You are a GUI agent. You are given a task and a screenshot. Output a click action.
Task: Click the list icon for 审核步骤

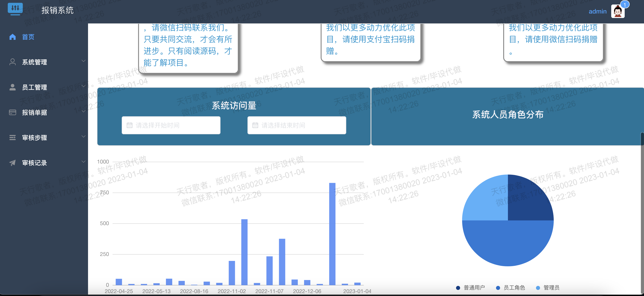pos(13,137)
